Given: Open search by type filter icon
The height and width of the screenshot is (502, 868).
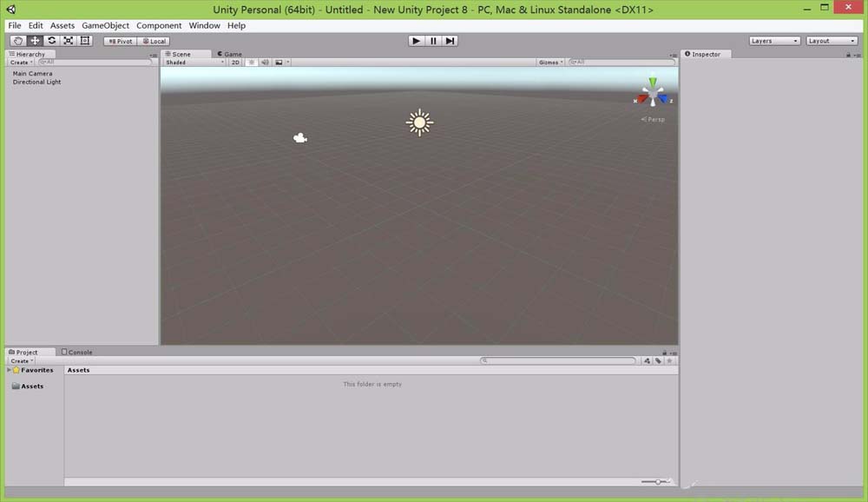Looking at the screenshot, I should pos(647,360).
